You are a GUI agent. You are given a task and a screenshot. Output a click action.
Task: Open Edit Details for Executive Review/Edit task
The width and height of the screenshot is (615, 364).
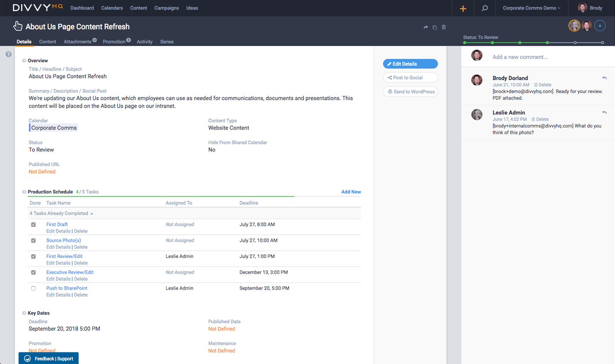point(58,279)
